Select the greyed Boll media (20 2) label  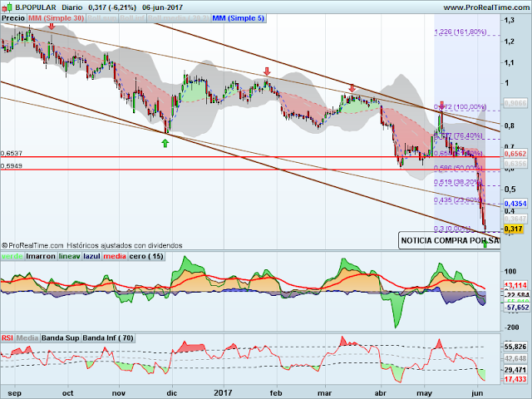(x=179, y=18)
